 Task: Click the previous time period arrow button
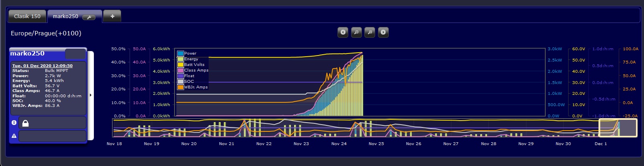(x=343, y=32)
